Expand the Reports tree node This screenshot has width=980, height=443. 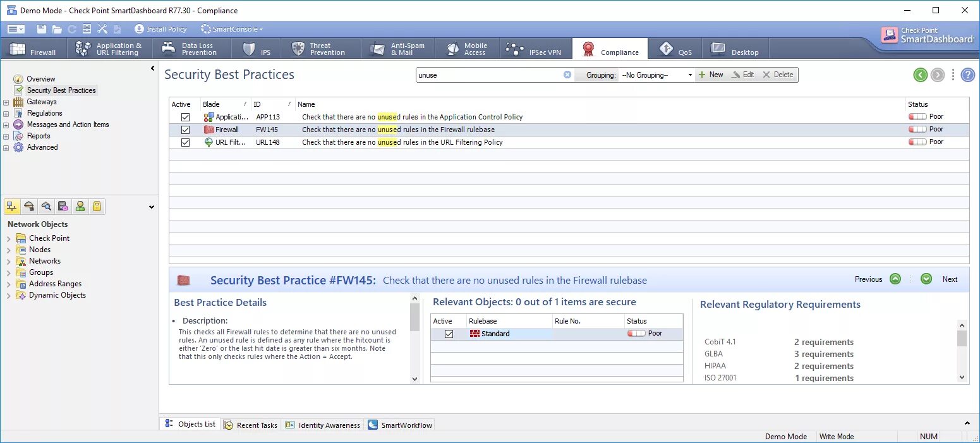coord(6,136)
